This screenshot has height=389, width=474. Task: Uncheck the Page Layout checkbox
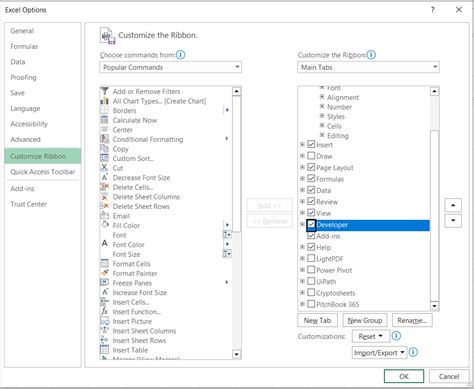click(x=311, y=167)
